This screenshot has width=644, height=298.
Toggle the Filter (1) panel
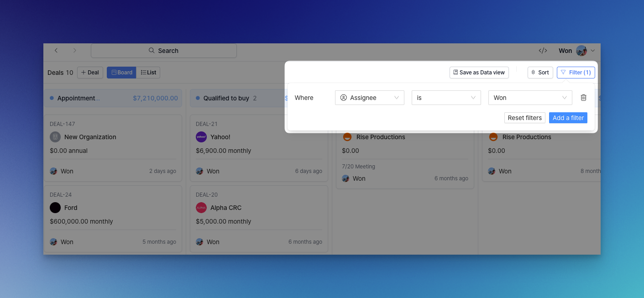tap(576, 73)
